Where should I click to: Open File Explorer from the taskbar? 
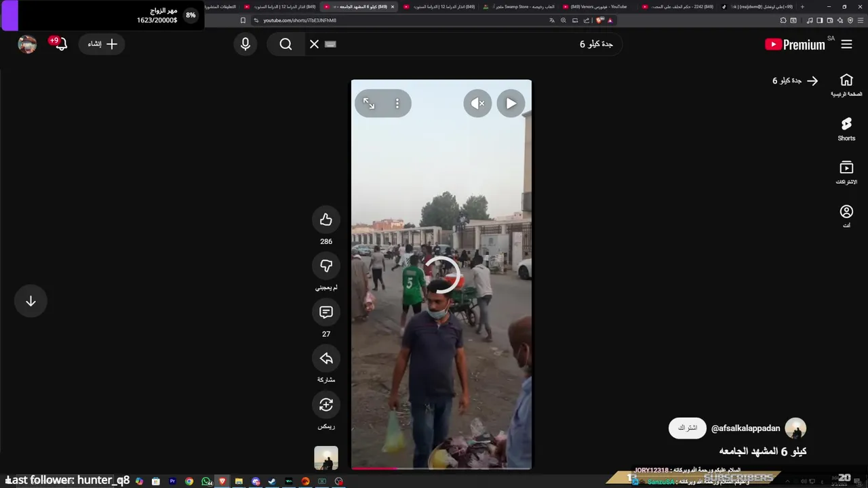(x=239, y=481)
